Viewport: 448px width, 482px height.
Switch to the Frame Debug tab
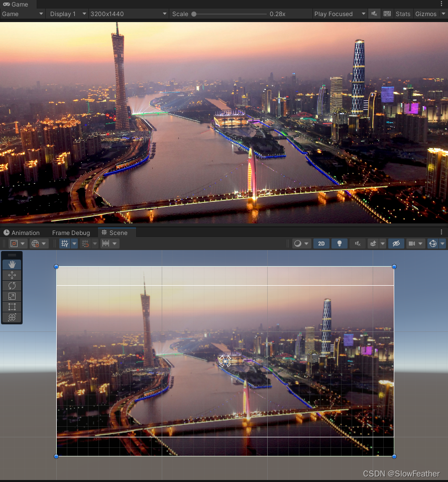click(71, 233)
